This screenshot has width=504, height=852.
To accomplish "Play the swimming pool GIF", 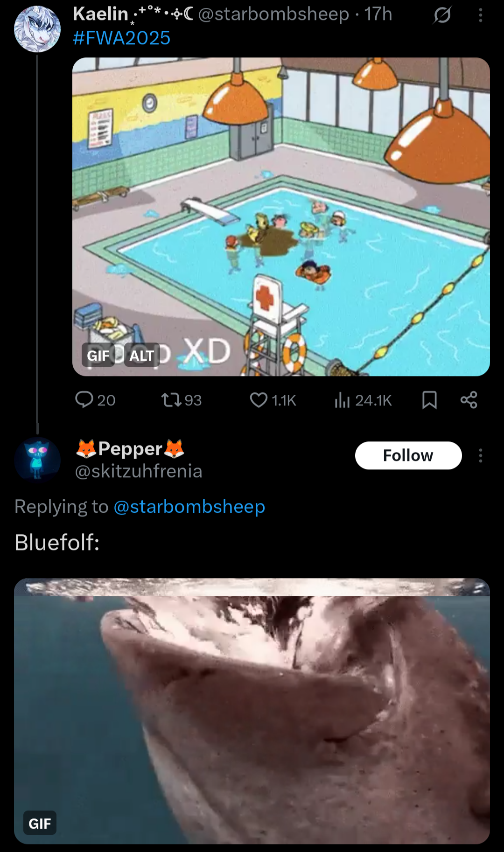I will 281,216.
